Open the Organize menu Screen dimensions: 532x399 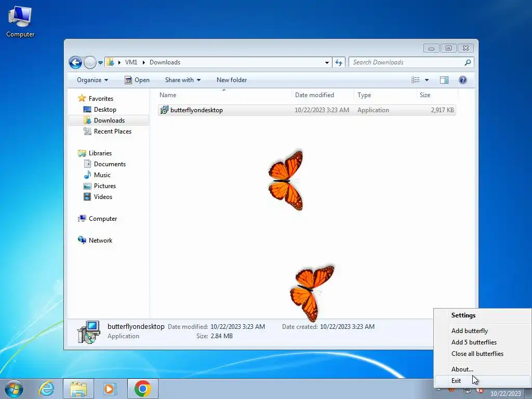92,80
